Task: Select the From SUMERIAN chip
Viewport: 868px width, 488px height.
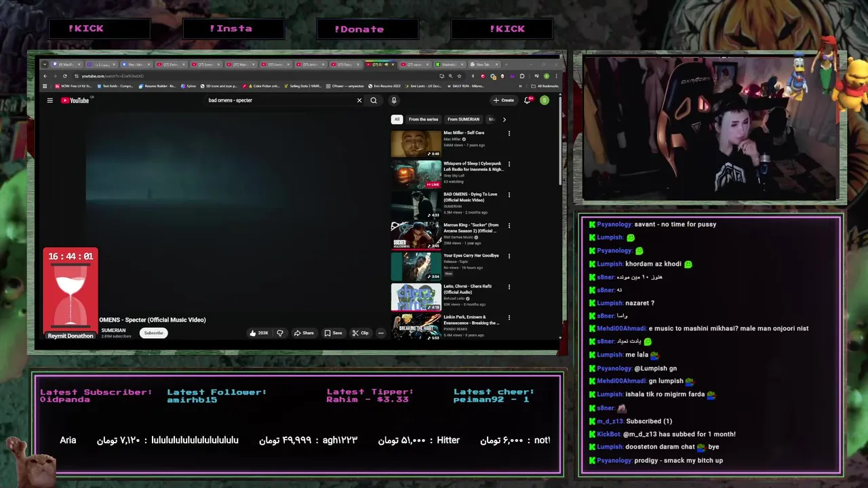Action: point(463,119)
